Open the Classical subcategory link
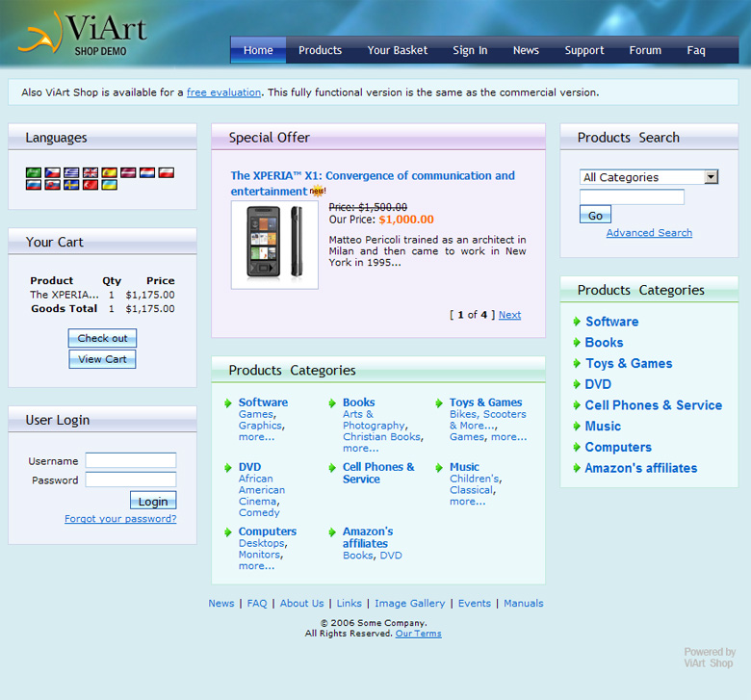 (471, 490)
